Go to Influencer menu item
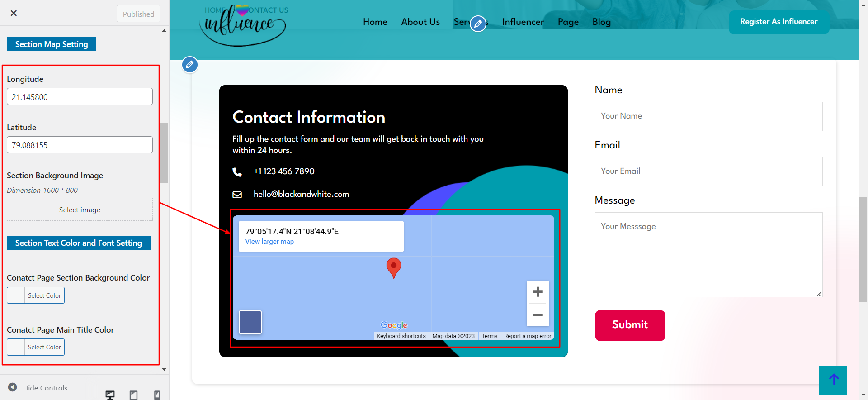Viewport: 868px width, 400px height. coord(523,22)
